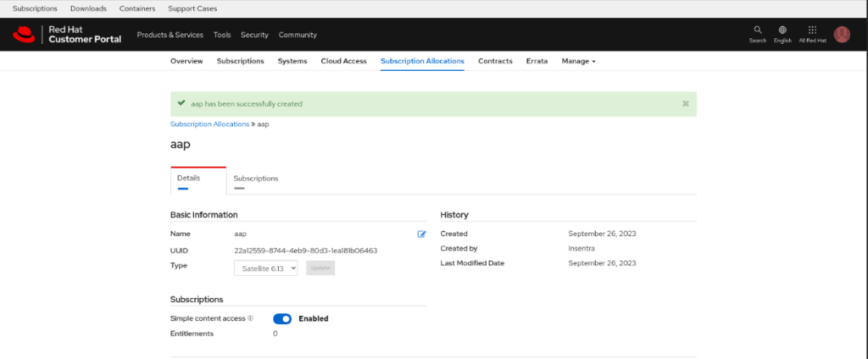Go to the Overview tab
This screenshot has height=359, width=868.
pos(186,61)
